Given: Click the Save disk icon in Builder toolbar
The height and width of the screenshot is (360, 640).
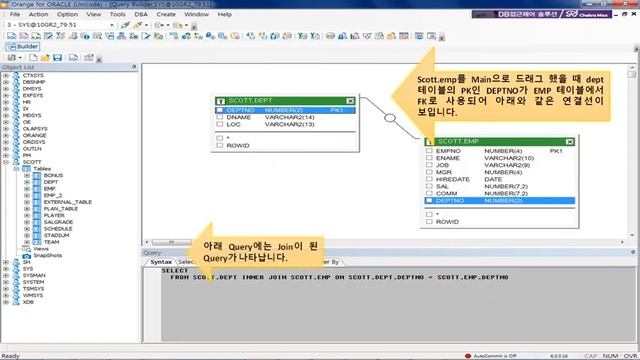Looking at the screenshot, I should 58,58.
